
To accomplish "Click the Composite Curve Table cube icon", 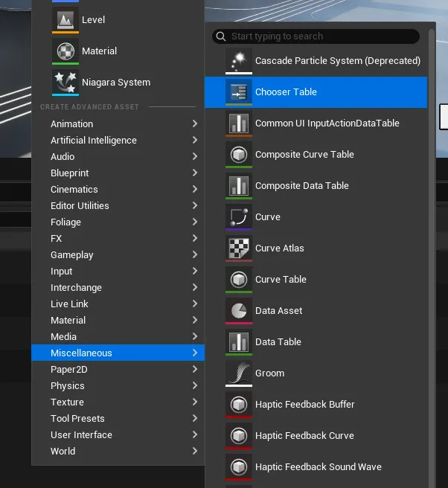I will point(239,155).
